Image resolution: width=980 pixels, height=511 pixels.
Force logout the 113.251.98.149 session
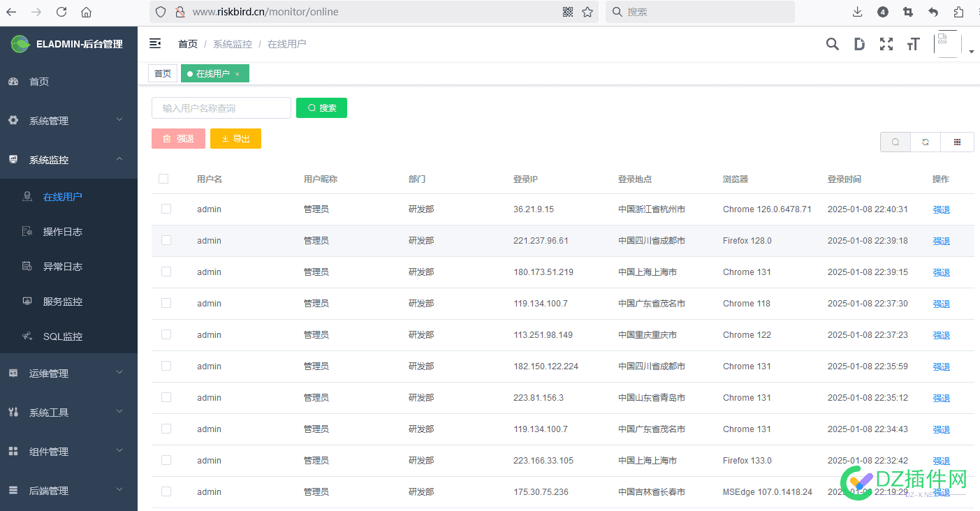(x=942, y=335)
